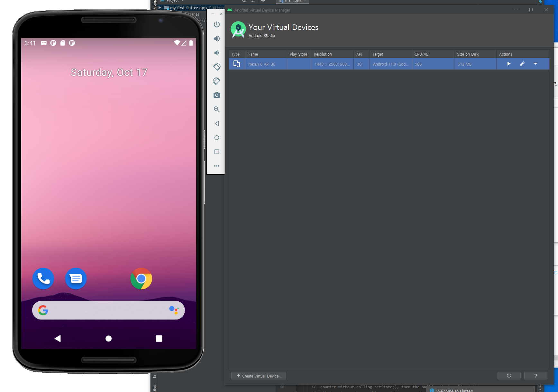Close the emulator toolbar window

pos(221,14)
